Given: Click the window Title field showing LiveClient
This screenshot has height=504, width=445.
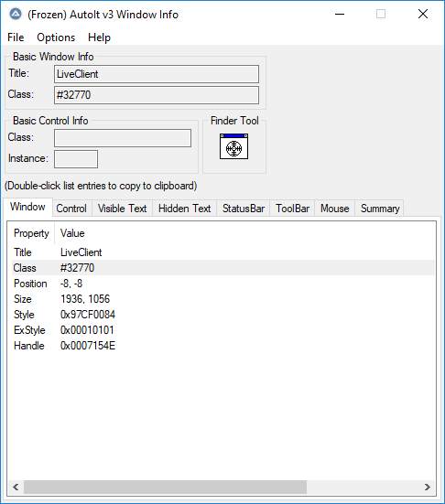Looking at the screenshot, I should click(157, 74).
